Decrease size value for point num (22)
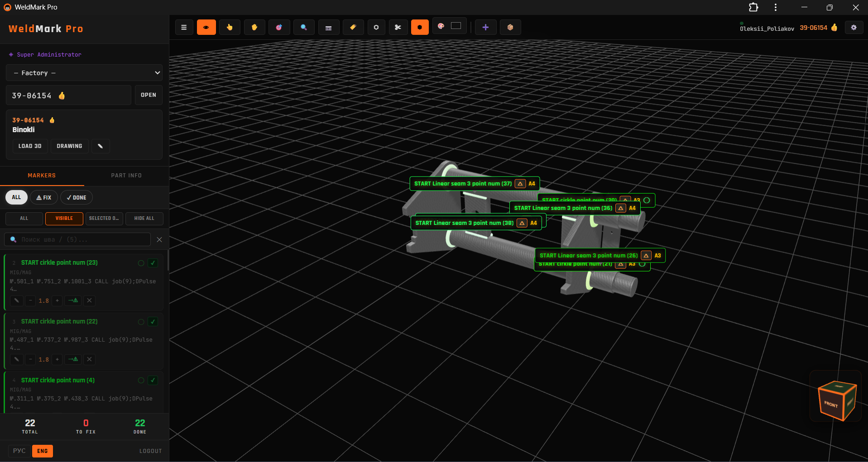 point(30,359)
